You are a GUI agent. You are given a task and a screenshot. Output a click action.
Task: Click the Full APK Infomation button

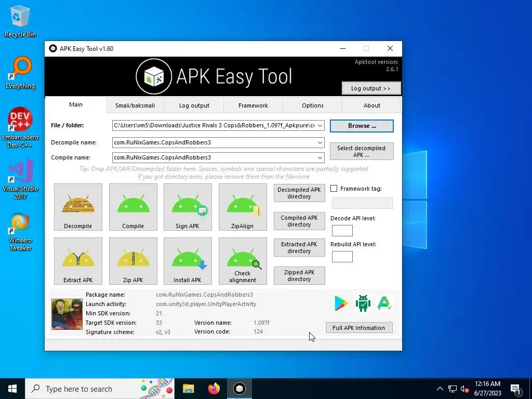359,328
